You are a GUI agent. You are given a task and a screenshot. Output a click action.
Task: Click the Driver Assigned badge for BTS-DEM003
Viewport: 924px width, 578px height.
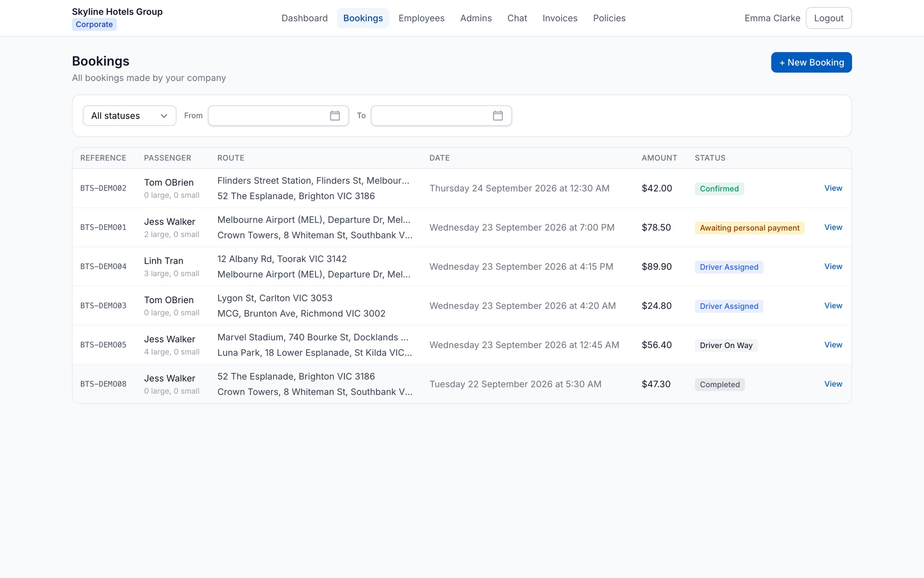[x=729, y=306]
